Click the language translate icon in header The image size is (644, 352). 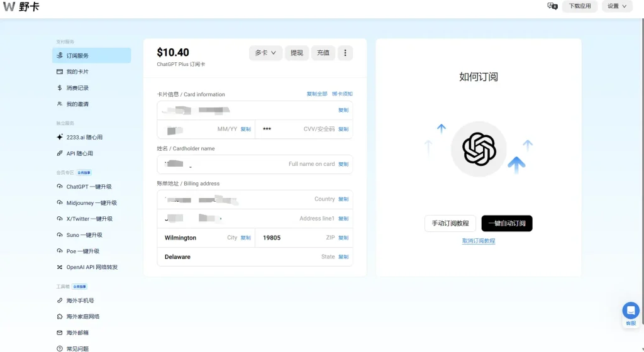(552, 6)
